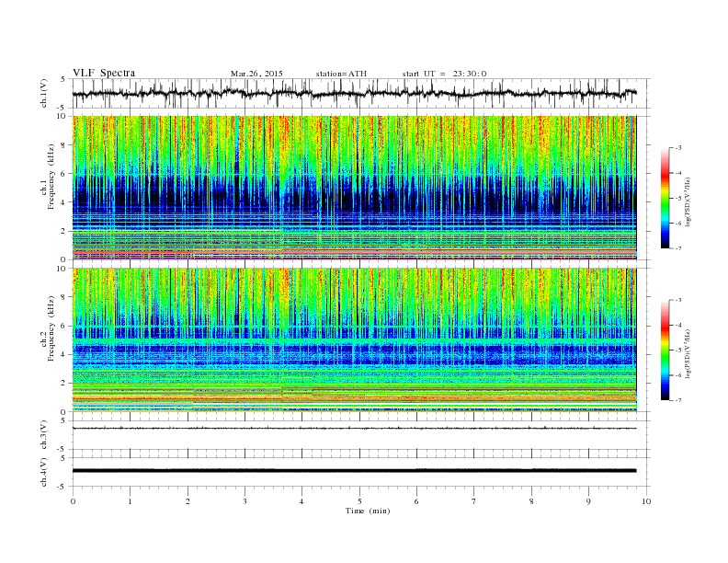Click the color bar beside ch.1 spectrogram
The height and width of the screenshot is (563, 728).
point(665,198)
